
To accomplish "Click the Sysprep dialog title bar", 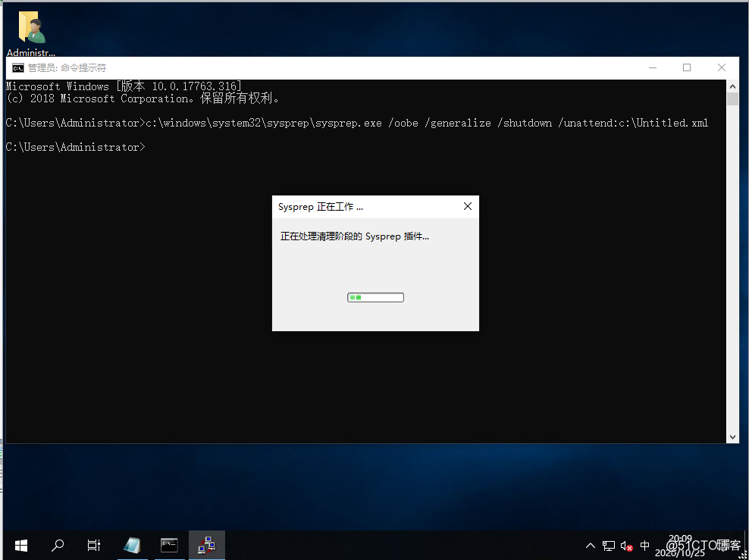I will click(x=356, y=205).
